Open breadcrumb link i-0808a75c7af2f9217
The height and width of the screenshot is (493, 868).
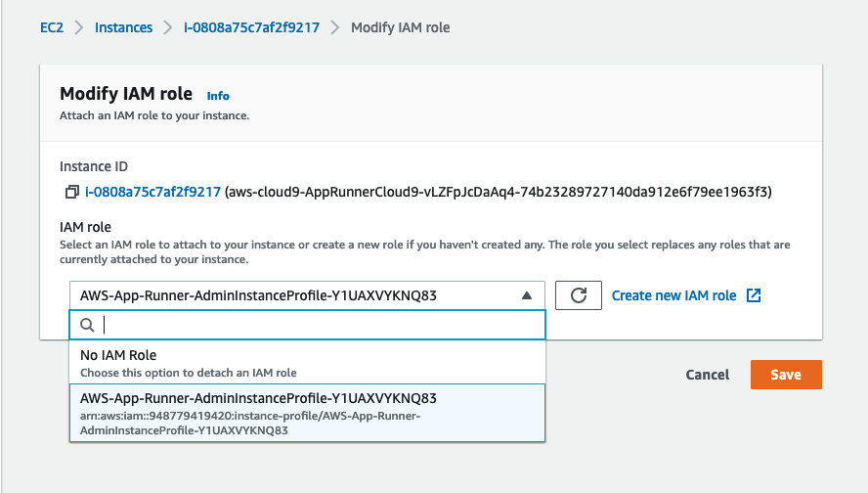point(252,27)
